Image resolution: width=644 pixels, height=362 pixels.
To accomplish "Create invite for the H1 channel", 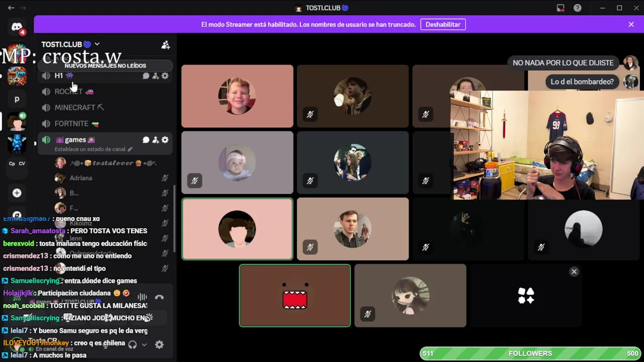I will [155, 76].
